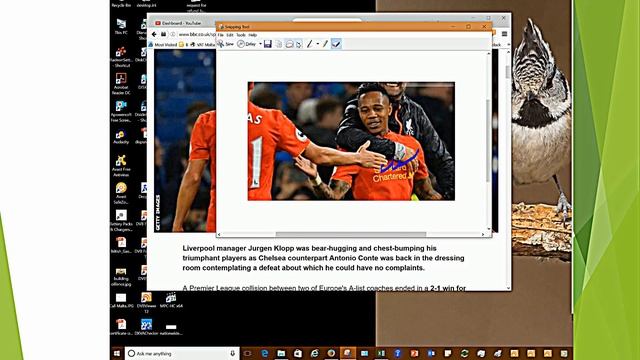Open the Apowersoft Free Screen desktop icon
Viewport: 640px width, 360px height.
click(x=121, y=111)
